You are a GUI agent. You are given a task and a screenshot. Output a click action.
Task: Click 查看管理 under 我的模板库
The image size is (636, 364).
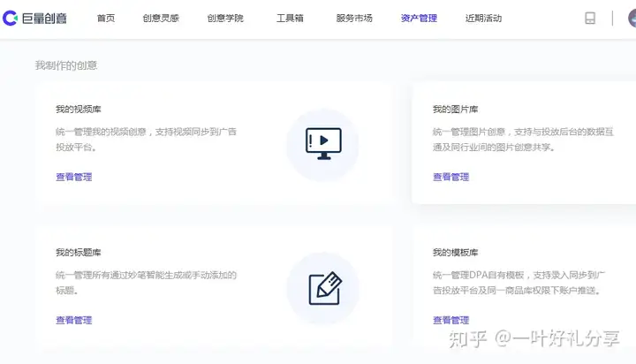[450, 320]
